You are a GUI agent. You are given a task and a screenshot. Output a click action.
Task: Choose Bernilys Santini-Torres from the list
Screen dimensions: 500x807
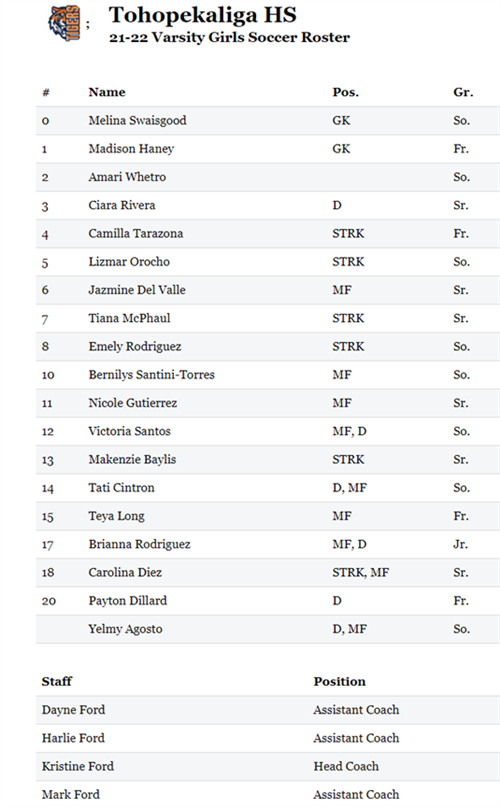(x=151, y=375)
